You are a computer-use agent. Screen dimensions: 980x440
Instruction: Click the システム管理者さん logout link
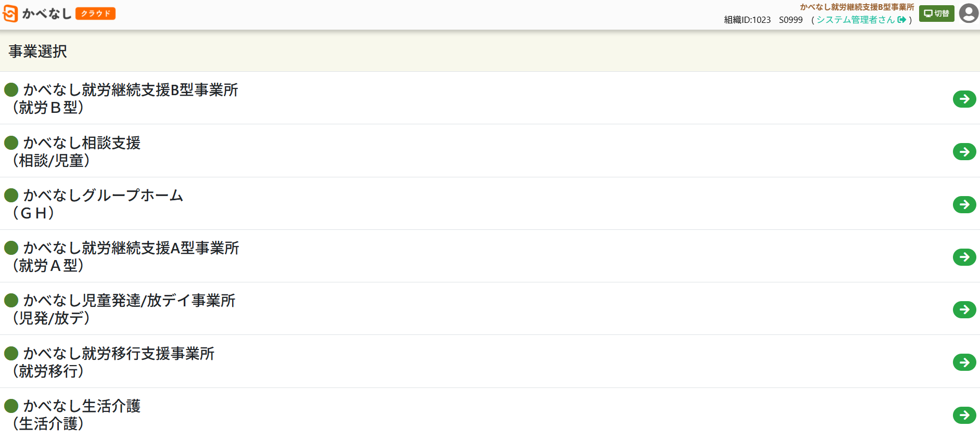pyautogui.click(x=861, y=20)
